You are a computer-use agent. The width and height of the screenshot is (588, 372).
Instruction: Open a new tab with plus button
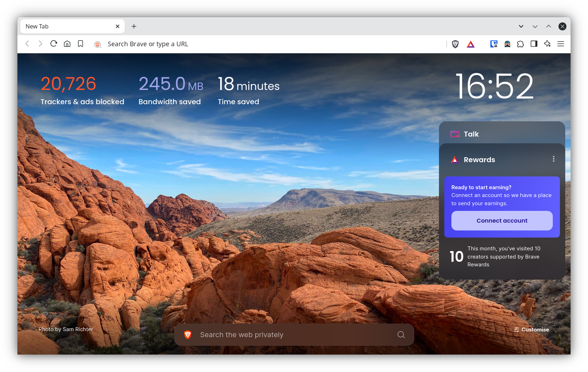(x=134, y=26)
